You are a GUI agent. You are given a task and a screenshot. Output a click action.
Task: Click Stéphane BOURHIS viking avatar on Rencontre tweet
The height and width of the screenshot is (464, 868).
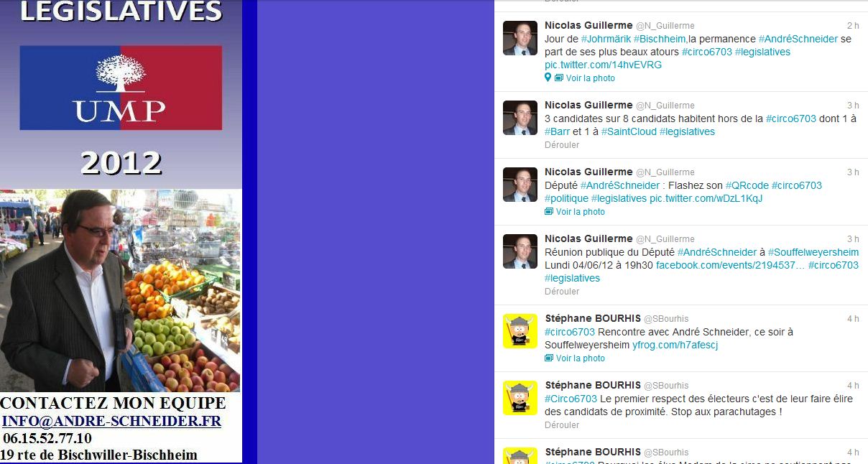pyautogui.click(x=520, y=331)
